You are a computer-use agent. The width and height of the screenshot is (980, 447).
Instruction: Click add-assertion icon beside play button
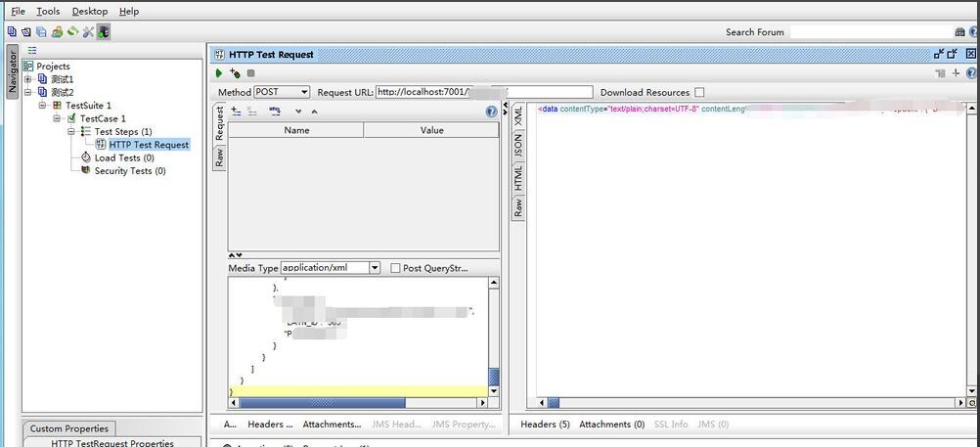[235, 73]
